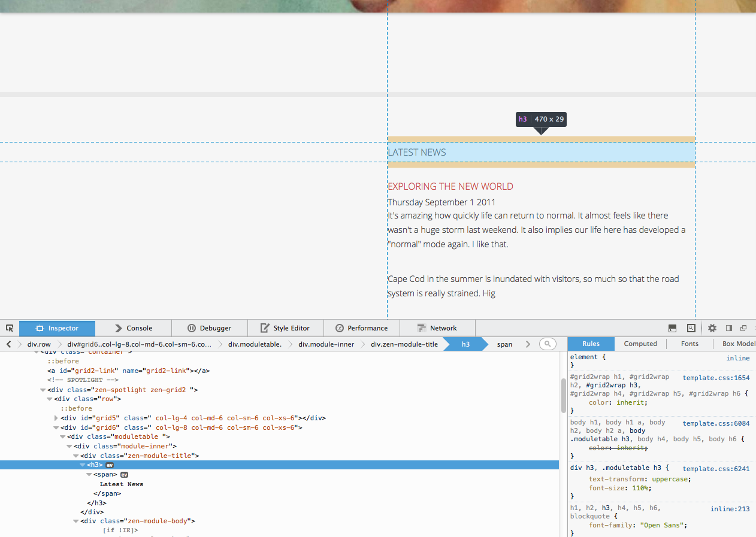Collapse the span node

point(89,475)
